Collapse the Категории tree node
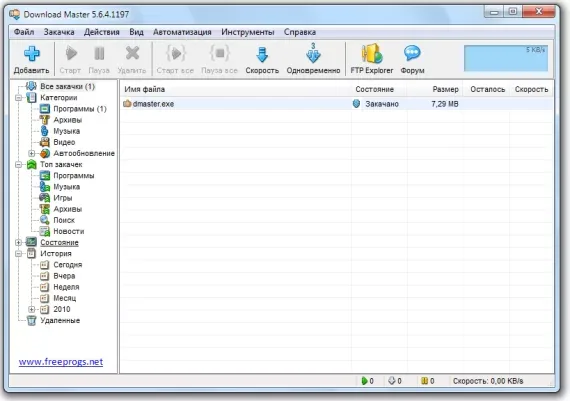The image size is (570, 401). coord(18,97)
